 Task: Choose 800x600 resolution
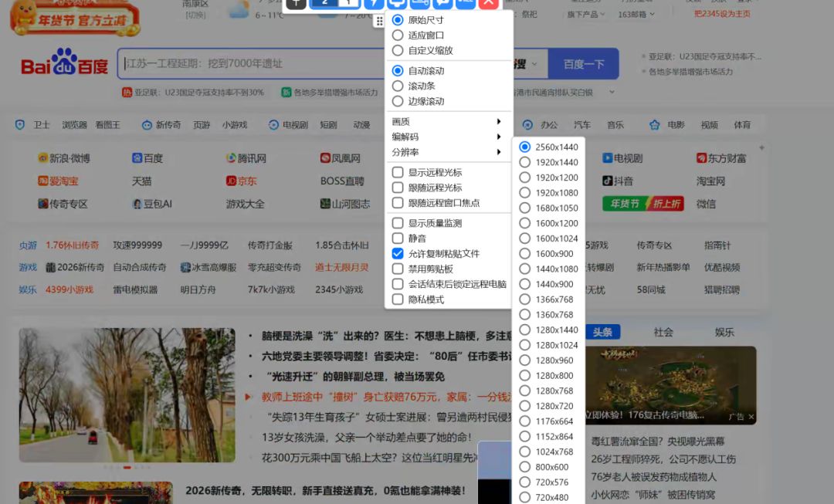[x=544, y=467]
